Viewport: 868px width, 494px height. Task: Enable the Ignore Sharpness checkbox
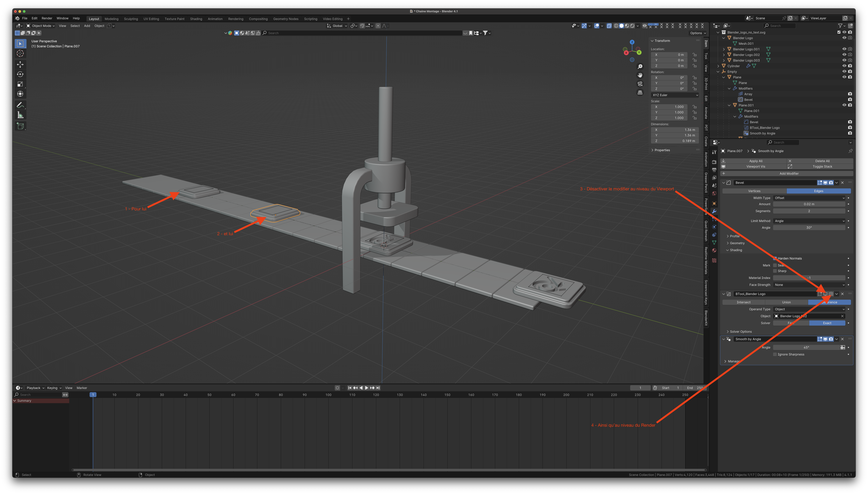coord(775,355)
